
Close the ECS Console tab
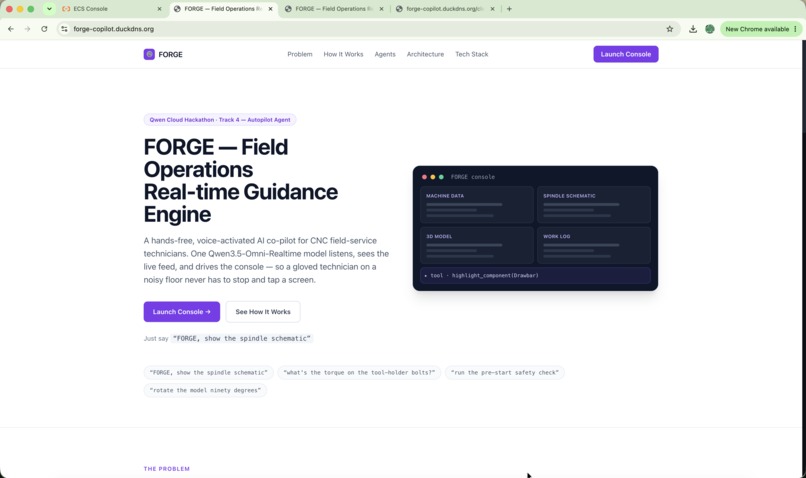pyautogui.click(x=159, y=9)
